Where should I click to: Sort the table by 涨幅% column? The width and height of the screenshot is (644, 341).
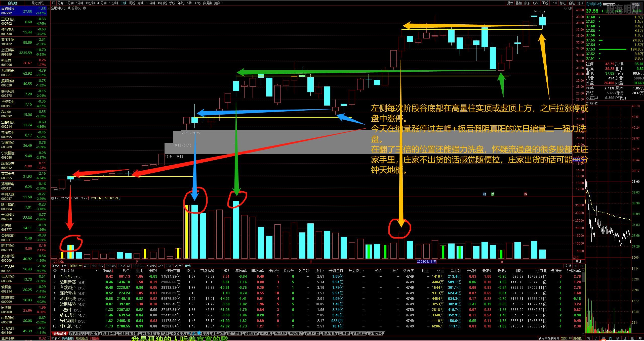click(x=108, y=271)
